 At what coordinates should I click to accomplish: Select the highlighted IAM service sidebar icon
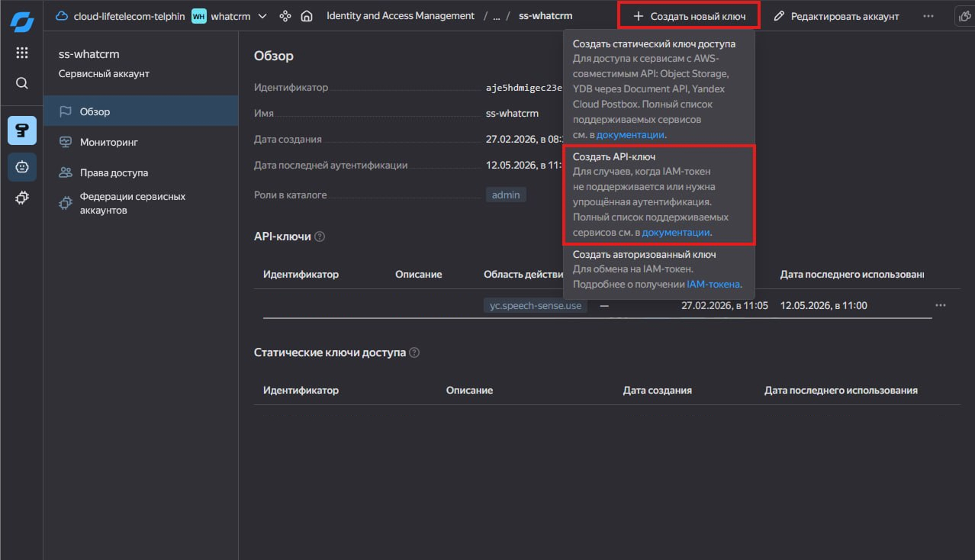[21, 130]
